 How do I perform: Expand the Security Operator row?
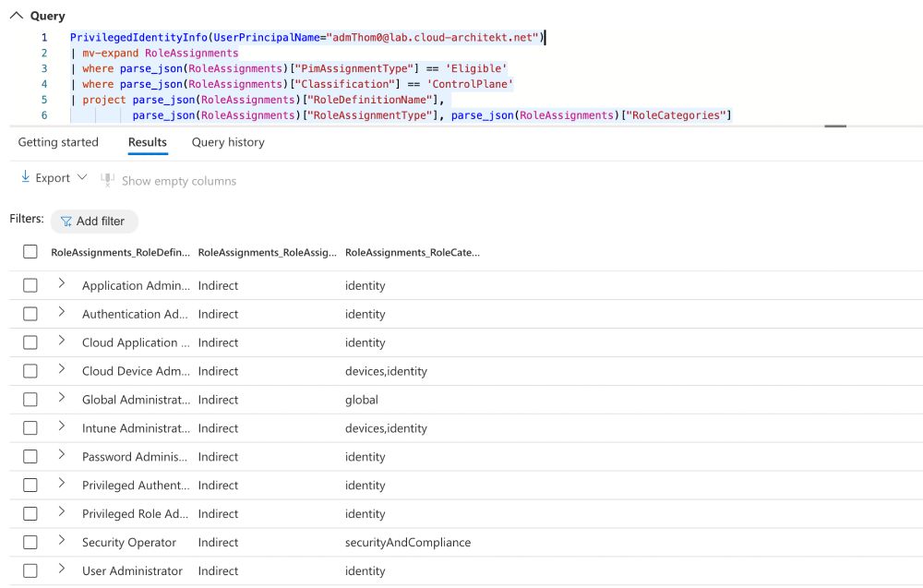click(61, 540)
